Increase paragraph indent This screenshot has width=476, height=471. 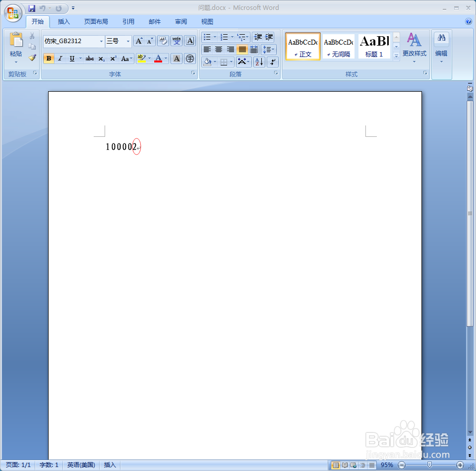click(269, 37)
